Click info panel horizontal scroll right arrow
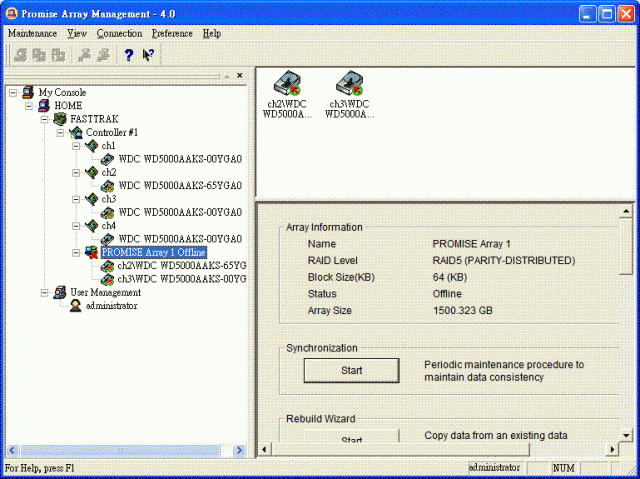This screenshot has width=640, height=479. coord(612,450)
